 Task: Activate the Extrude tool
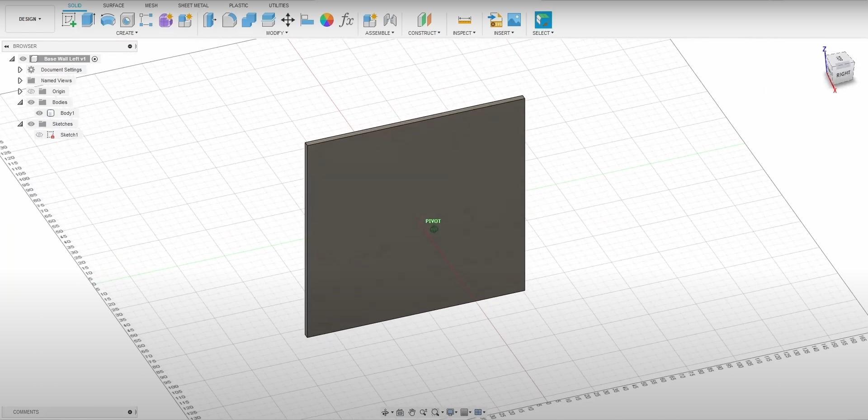88,20
